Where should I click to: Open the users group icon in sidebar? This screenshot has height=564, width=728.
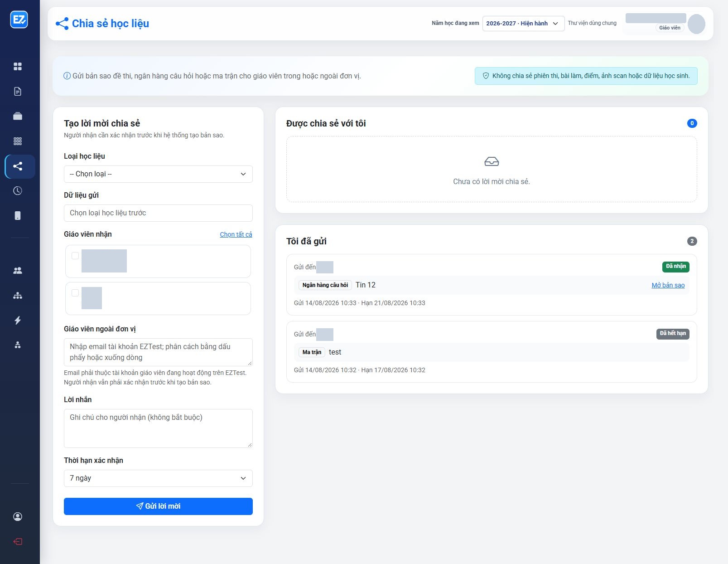click(18, 271)
